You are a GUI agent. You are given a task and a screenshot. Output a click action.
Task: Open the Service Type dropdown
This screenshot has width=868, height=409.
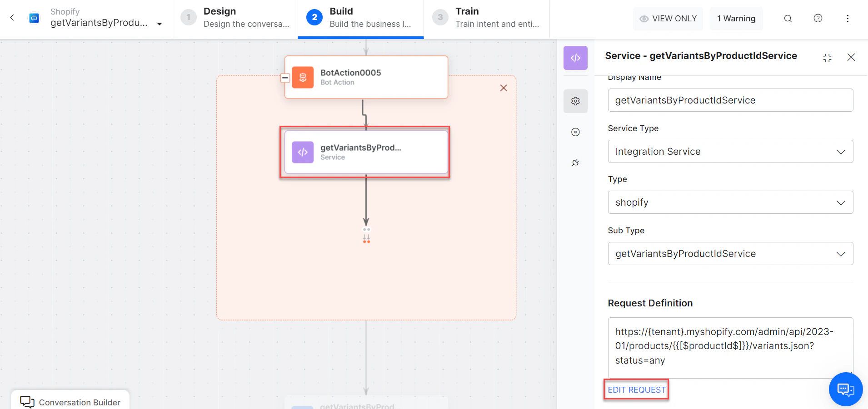[x=729, y=151]
